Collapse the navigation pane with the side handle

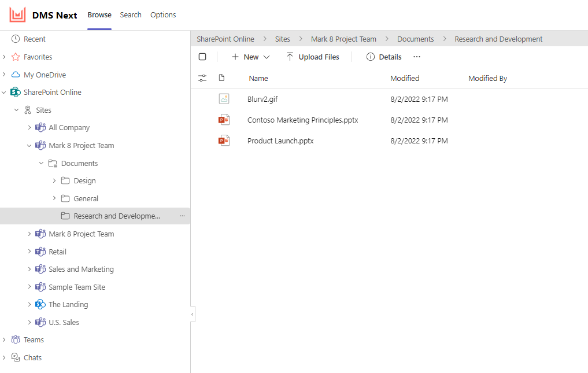point(192,313)
